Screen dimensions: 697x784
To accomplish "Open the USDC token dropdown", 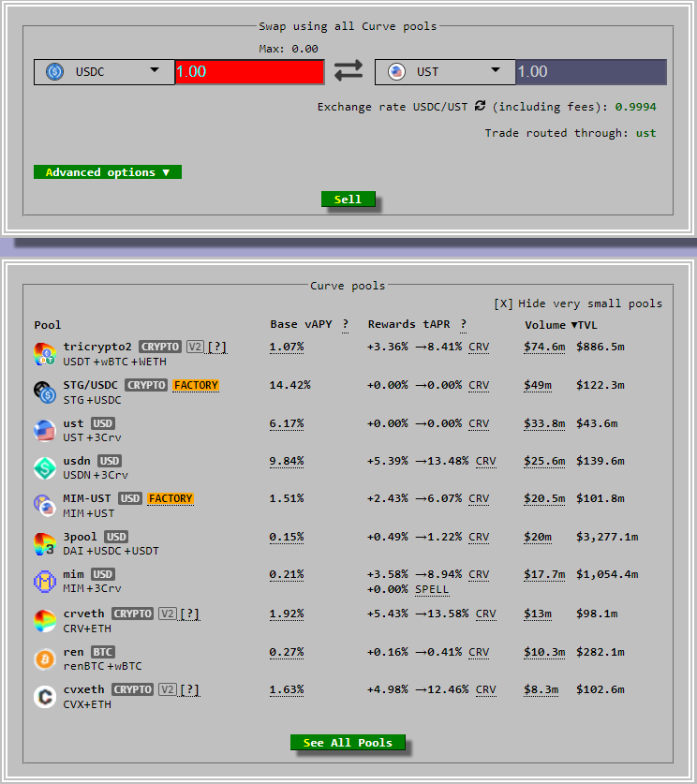I will [x=104, y=72].
